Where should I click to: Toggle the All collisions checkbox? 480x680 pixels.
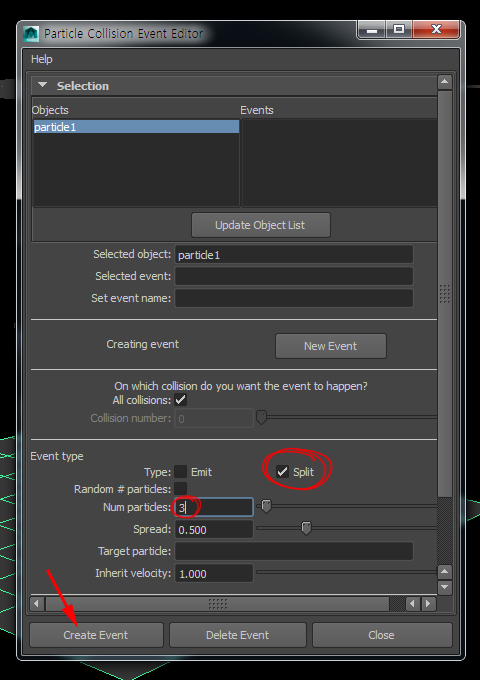click(180, 400)
